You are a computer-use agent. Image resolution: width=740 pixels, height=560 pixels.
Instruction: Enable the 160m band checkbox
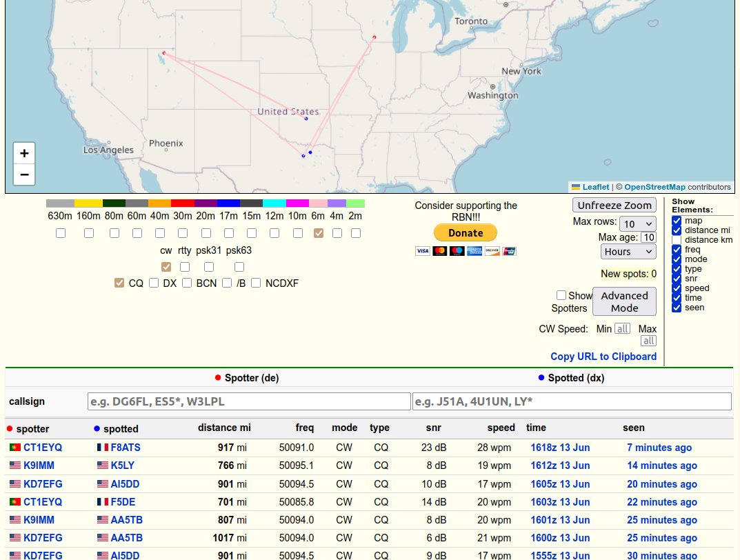coord(89,233)
